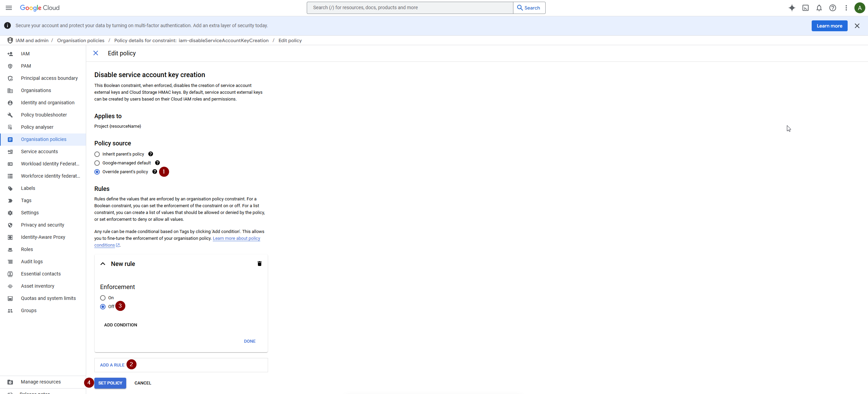The width and height of the screenshot is (868, 394).
Task: Select Inherit parent's policy radio button
Action: click(97, 154)
